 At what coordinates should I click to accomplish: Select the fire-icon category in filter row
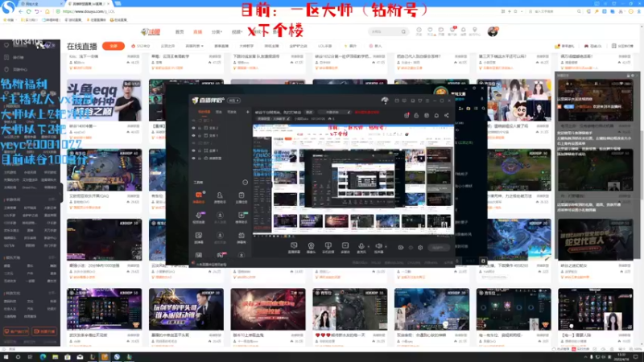point(140,46)
